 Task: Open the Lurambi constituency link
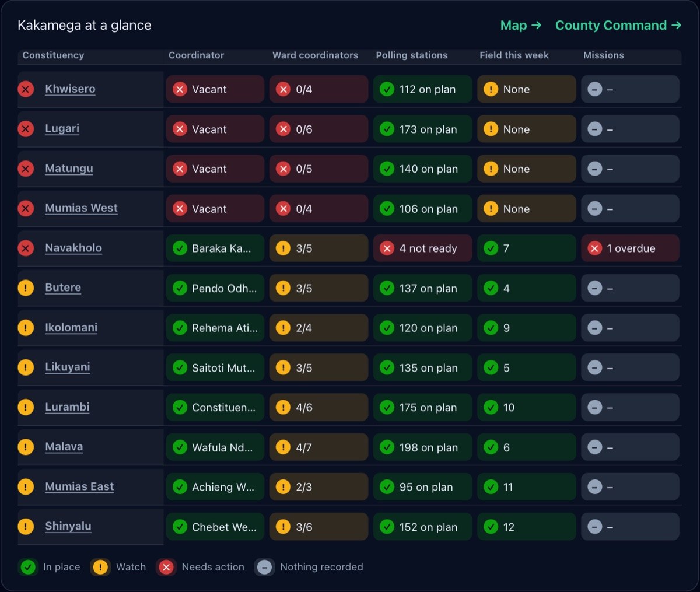[x=67, y=407]
